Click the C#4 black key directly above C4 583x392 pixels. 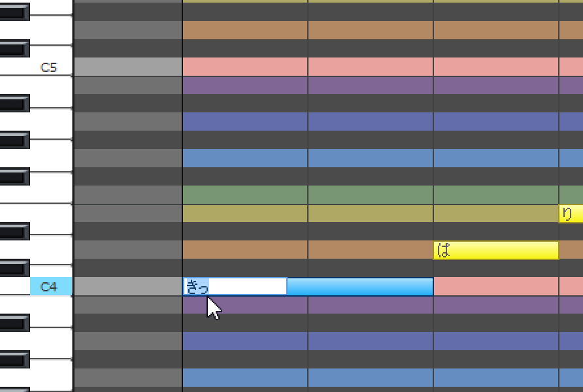pos(15,269)
